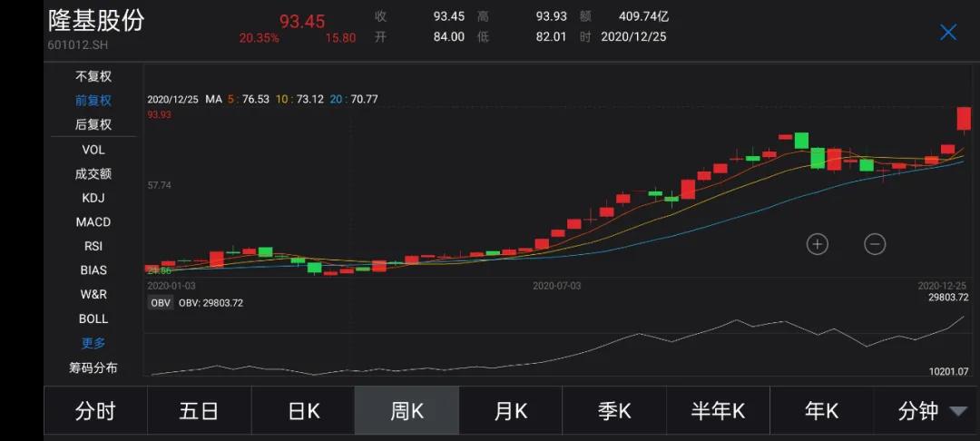The height and width of the screenshot is (441, 980).
Task: Click the OBV: 29803.72 reading
Action: (x=211, y=303)
